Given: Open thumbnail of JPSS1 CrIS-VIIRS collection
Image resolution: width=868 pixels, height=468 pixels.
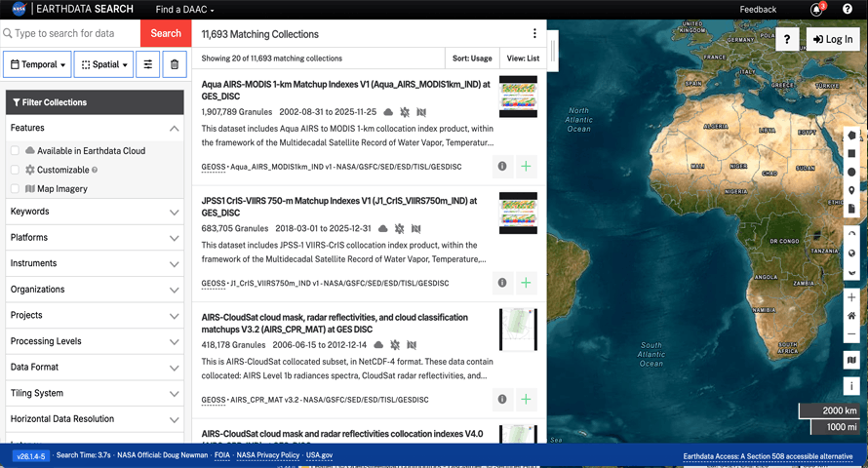Looking at the screenshot, I should click(x=518, y=213).
